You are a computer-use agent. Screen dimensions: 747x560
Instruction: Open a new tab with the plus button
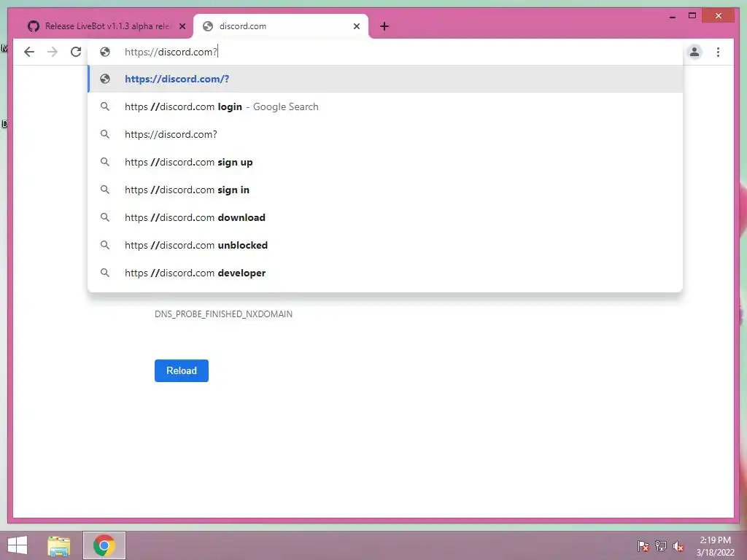coord(384,26)
